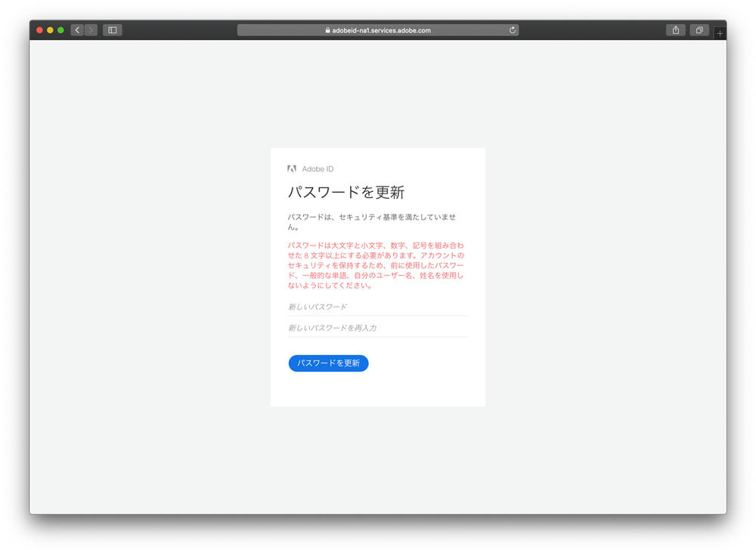Click the security standards notice text
This screenshot has height=553, width=756.
[x=372, y=221]
